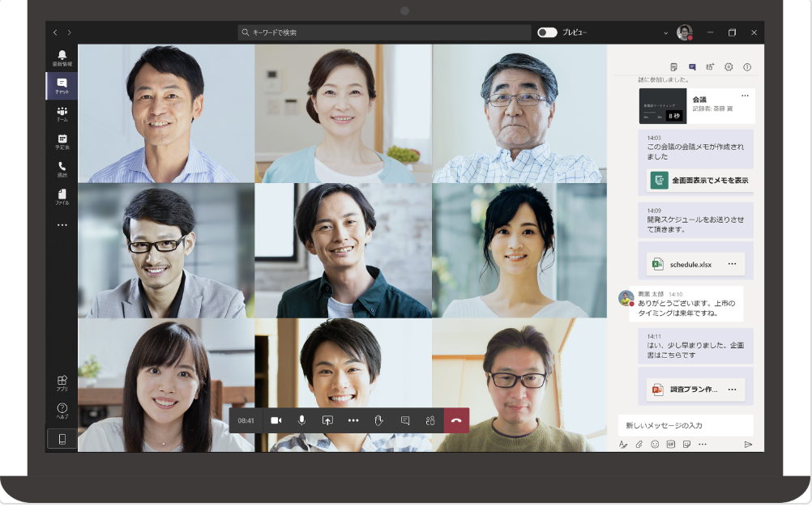Expand more call actions ellipsis menu
The image size is (812, 507).
tap(353, 420)
